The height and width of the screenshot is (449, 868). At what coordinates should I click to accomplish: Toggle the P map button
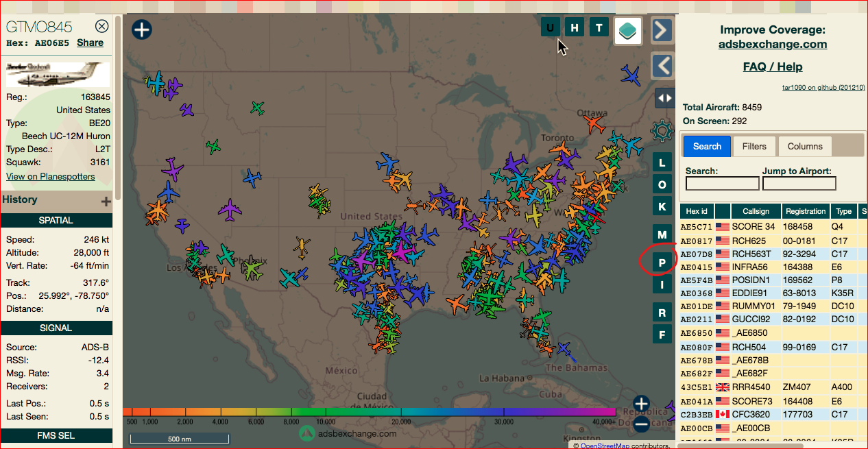662,263
